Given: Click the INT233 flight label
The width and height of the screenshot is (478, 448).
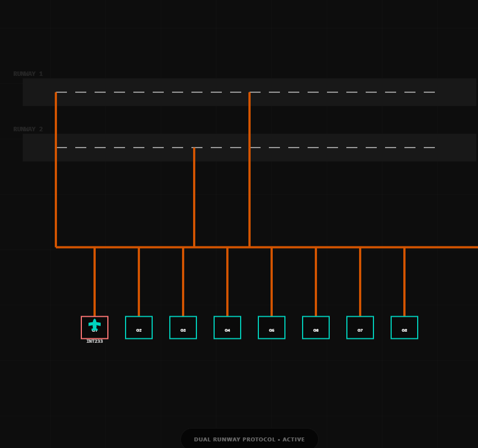Looking at the screenshot, I should 95,342.
